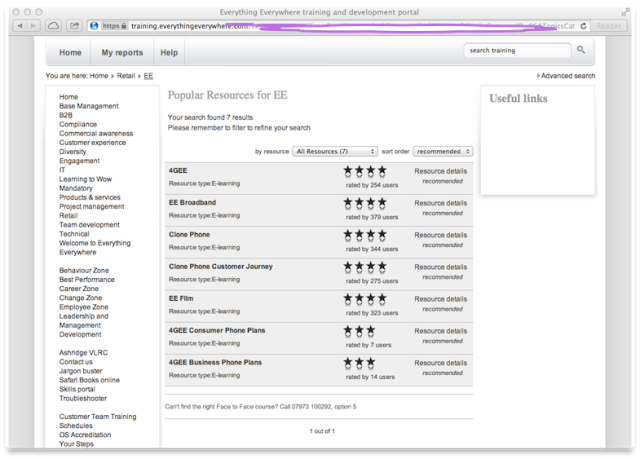Select Engagement in the sidebar
Screen dimensions: 640x459
79,161
